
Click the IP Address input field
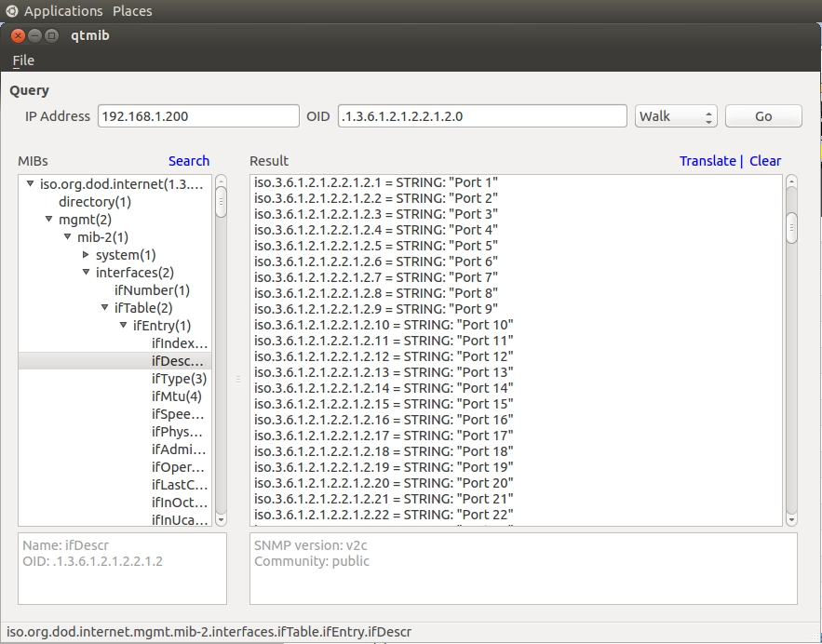(x=198, y=116)
